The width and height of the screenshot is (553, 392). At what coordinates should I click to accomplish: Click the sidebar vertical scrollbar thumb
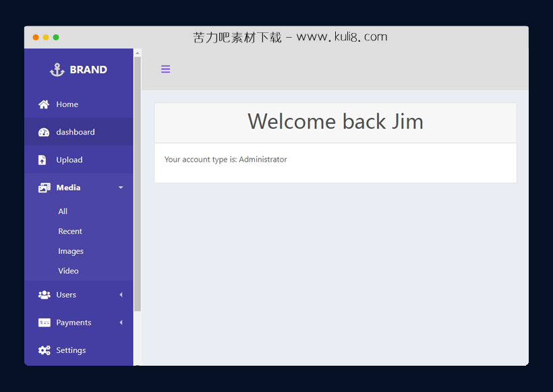click(138, 182)
